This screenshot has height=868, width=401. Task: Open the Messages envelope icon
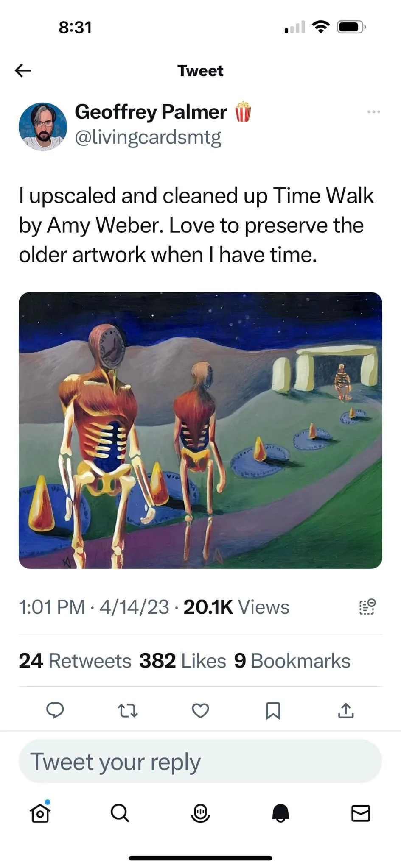coord(361,813)
